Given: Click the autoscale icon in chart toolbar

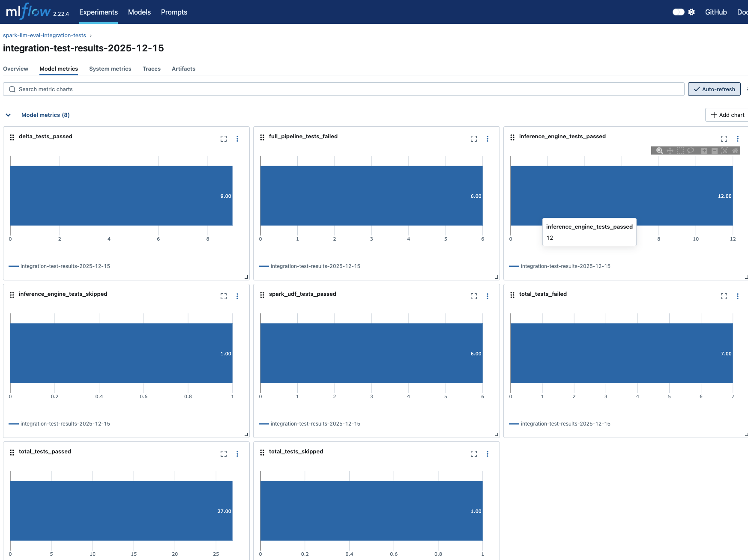Looking at the screenshot, I should pos(725,151).
